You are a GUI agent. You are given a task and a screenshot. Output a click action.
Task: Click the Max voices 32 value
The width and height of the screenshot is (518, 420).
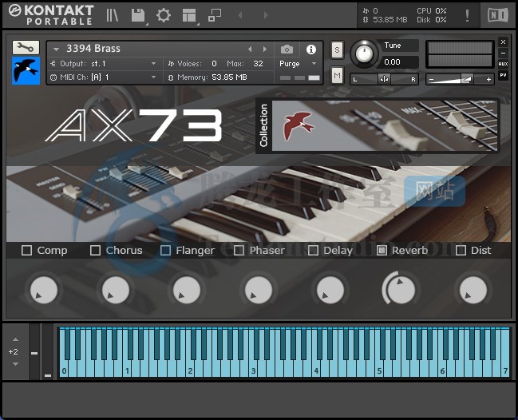pos(258,63)
